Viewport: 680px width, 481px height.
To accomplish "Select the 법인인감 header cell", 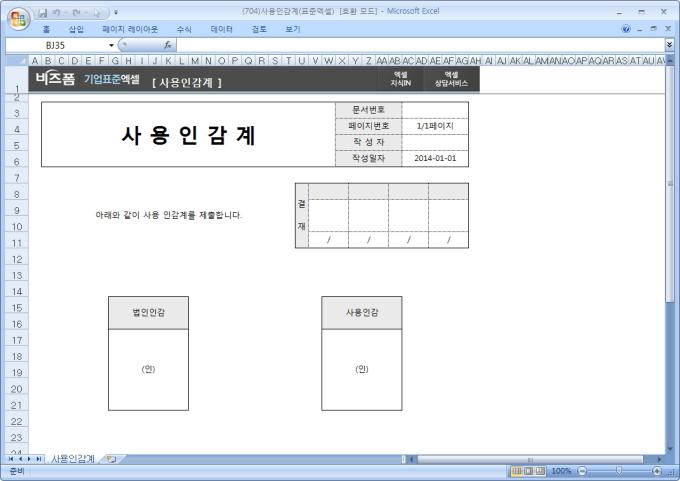I will 148,313.
